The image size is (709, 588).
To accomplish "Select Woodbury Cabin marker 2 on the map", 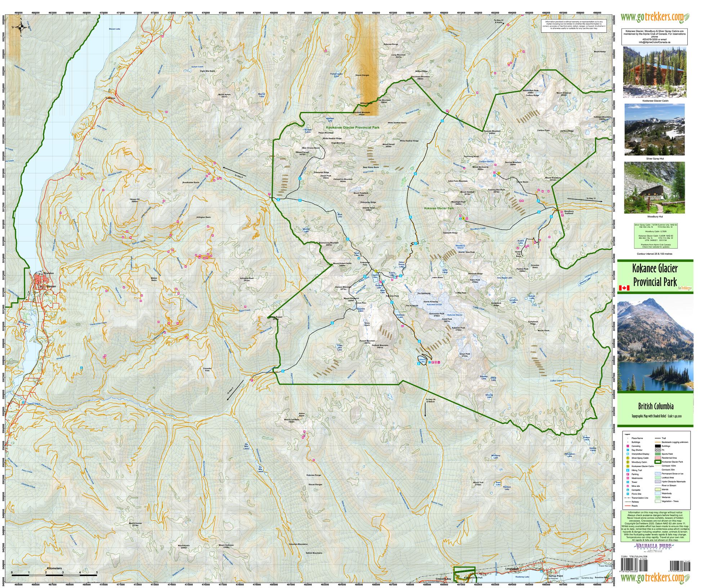I will [x=464, y=218].
